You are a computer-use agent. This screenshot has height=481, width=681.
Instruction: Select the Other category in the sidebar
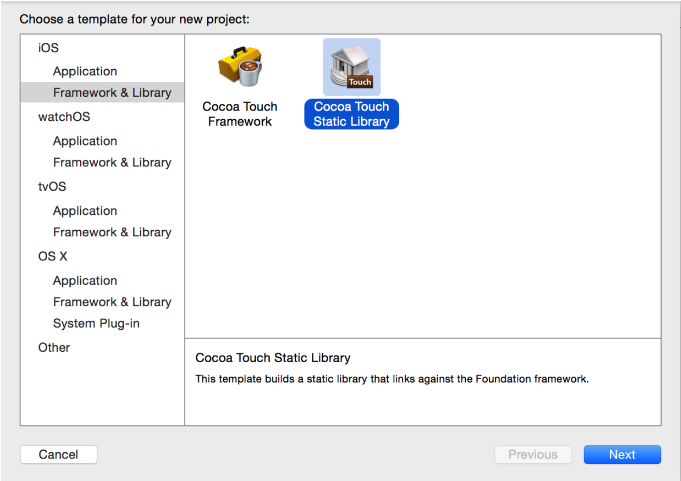pyautogui.click(x=54, y=347)
